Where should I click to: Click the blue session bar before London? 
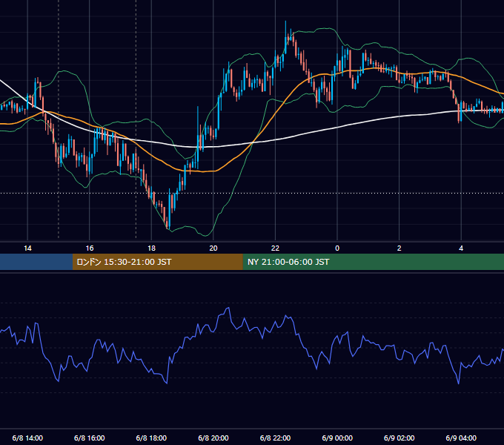[x=36, y=262]
